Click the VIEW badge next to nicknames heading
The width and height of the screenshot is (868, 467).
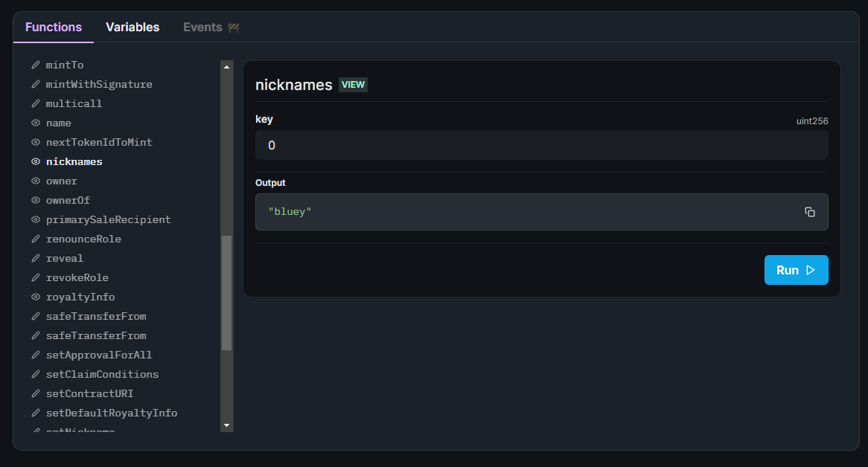tap(353, 85)
